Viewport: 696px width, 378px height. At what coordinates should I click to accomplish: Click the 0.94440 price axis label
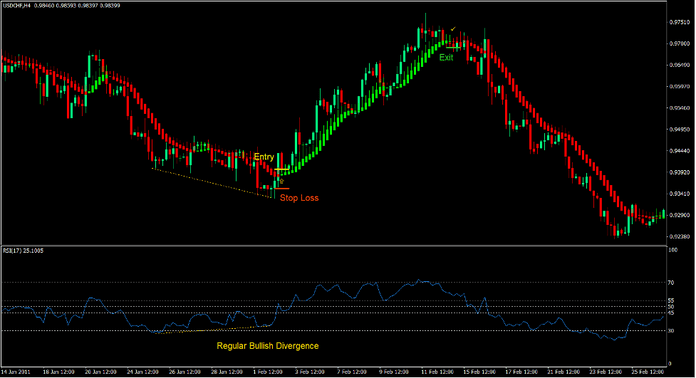[680, 151]
